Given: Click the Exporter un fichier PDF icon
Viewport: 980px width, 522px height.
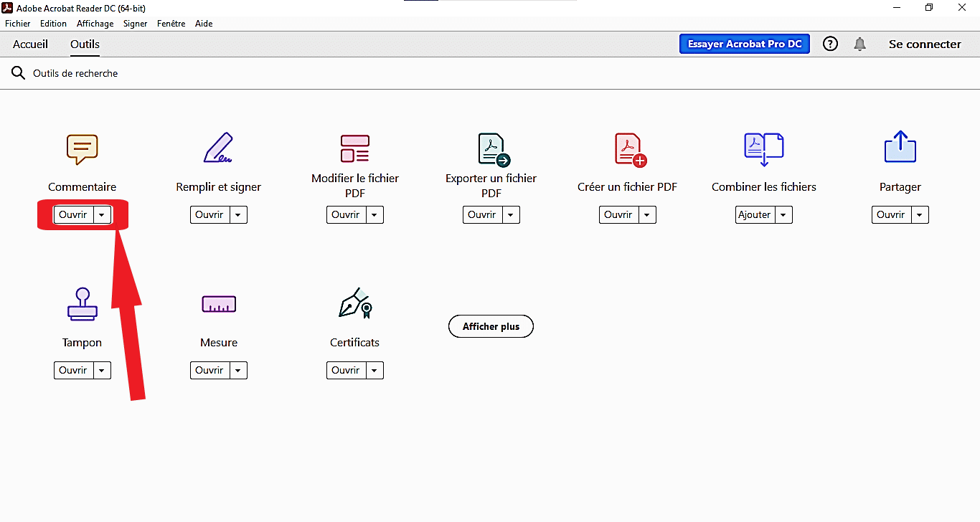Looking at the screenshot, I should [494, 150].
